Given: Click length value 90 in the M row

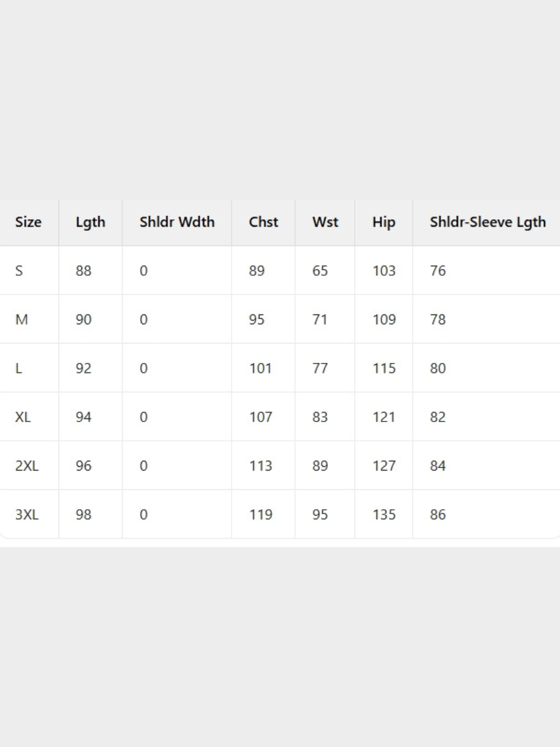Looking at the screenshot, I should tap(83, 319).
